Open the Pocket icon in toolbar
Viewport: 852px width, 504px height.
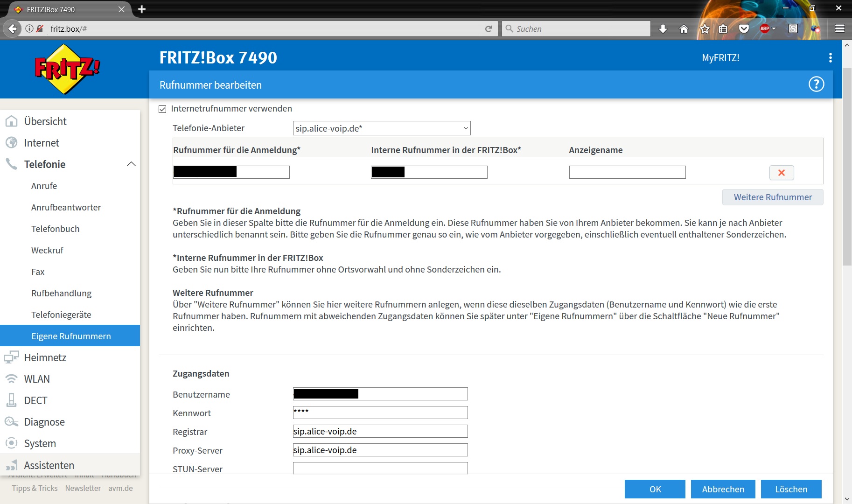(744, 29)
